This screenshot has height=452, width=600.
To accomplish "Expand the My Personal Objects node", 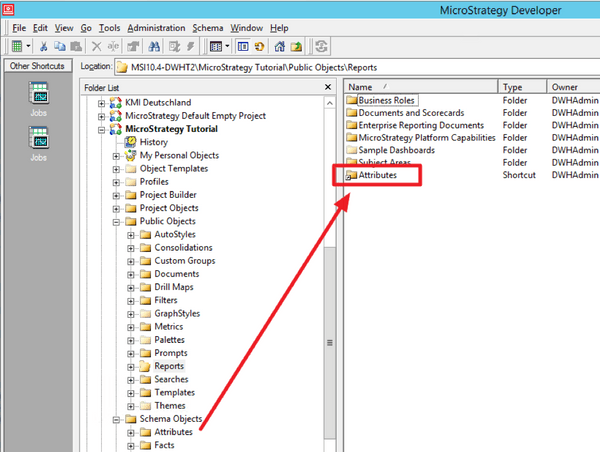I will [x=116, y=156].
